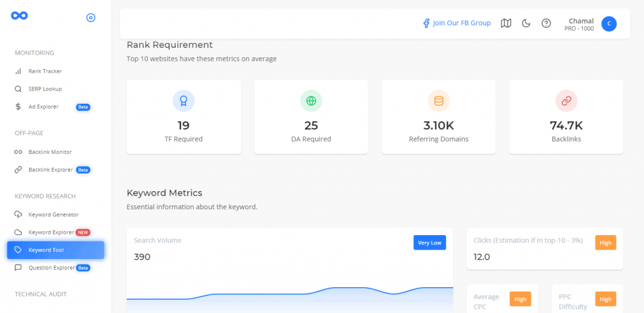
Task: Toggle the sidebar pin circle icon
Action: pos(91,18)
